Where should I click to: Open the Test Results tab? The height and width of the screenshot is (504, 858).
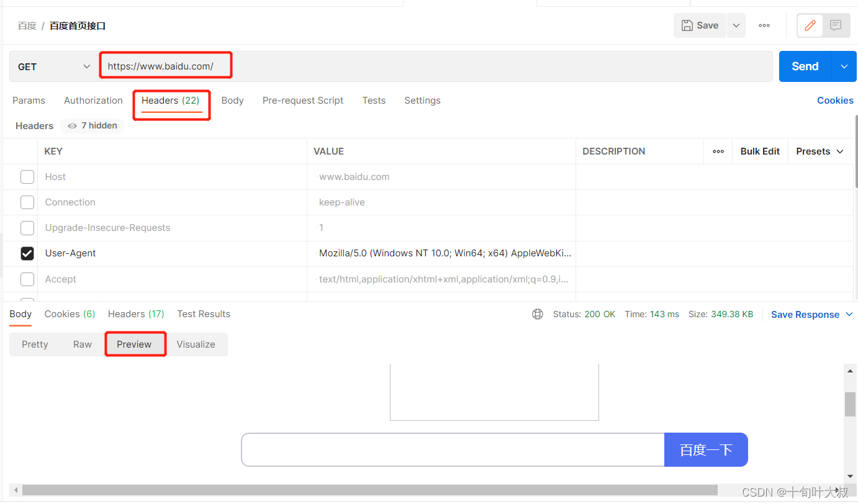(x=204, y=314)
